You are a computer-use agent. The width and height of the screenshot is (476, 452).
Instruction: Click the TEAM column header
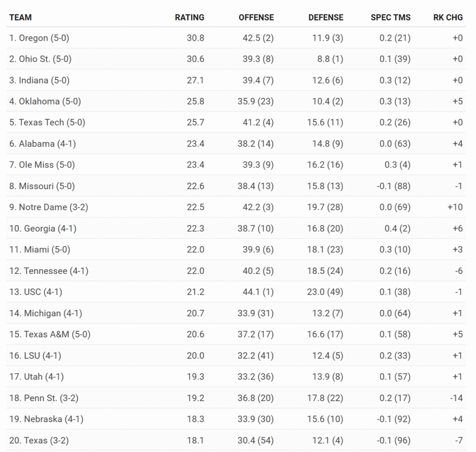coord(20,18)
